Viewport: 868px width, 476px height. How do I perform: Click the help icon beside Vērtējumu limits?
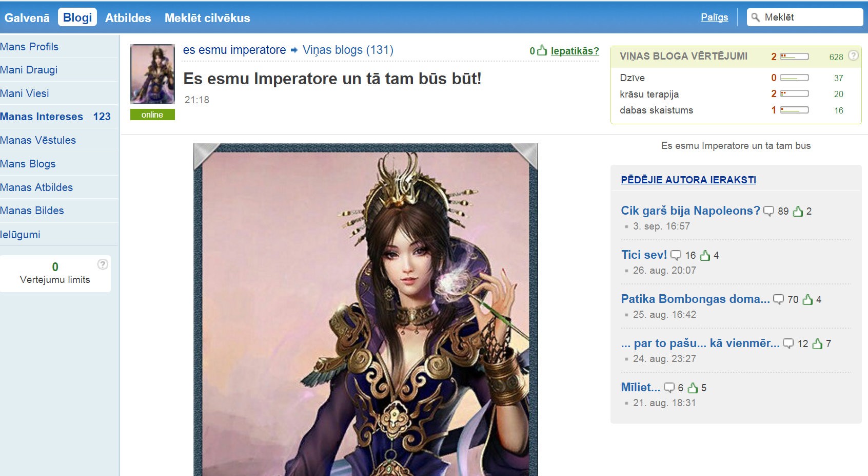[x=103, y=264]
